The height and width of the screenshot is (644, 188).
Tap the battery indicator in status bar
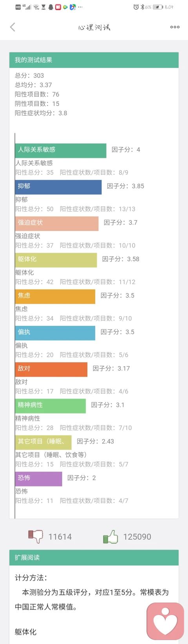[158, 7]
